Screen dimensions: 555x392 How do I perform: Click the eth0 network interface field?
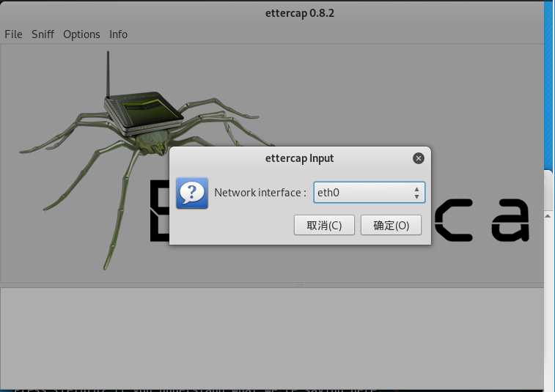click(370, 193)
